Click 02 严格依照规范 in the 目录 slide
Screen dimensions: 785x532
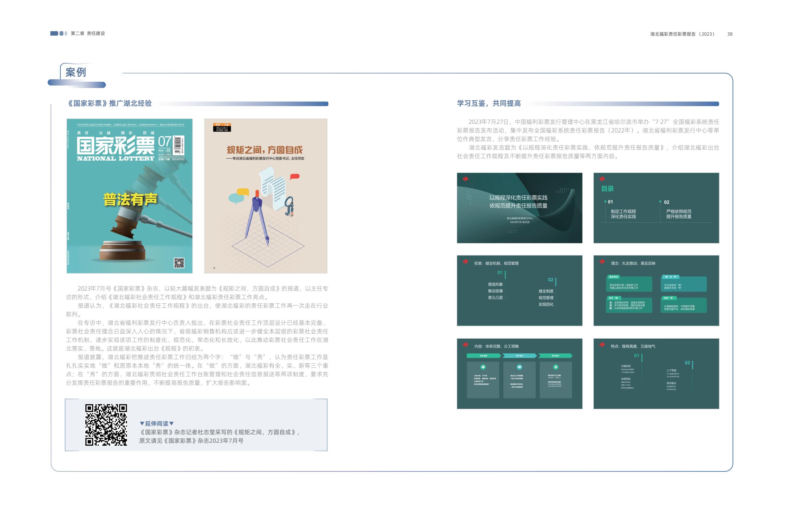(678, 209)
